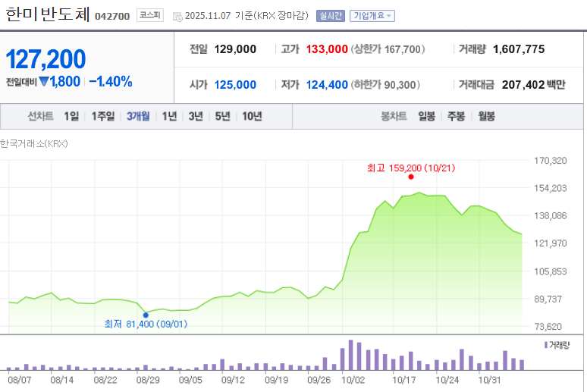Click the 154,203 y-axis label
The height and width of the screenshot is (392, 587).
coord(551,188)
